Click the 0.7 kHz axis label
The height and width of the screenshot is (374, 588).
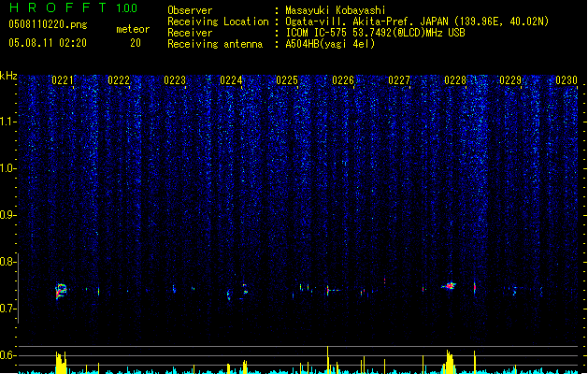(x=8, y=309)
